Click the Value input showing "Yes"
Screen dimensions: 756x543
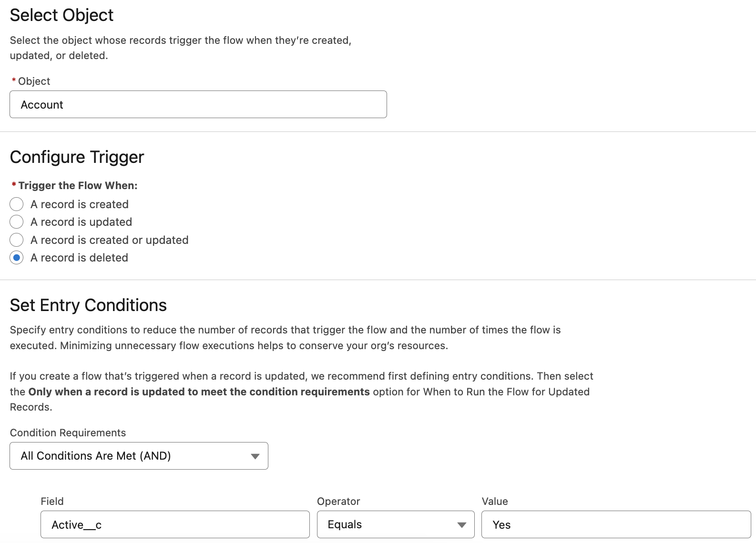click(615, 524)
